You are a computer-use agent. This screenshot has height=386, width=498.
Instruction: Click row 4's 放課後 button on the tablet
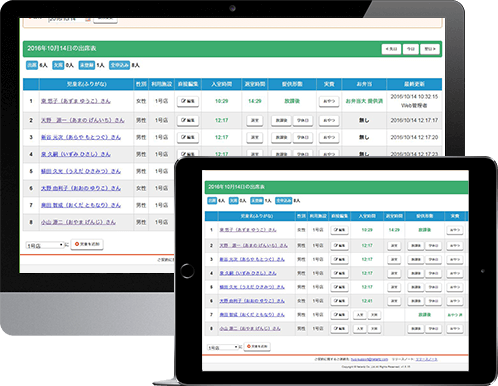[x=416, y=273]
